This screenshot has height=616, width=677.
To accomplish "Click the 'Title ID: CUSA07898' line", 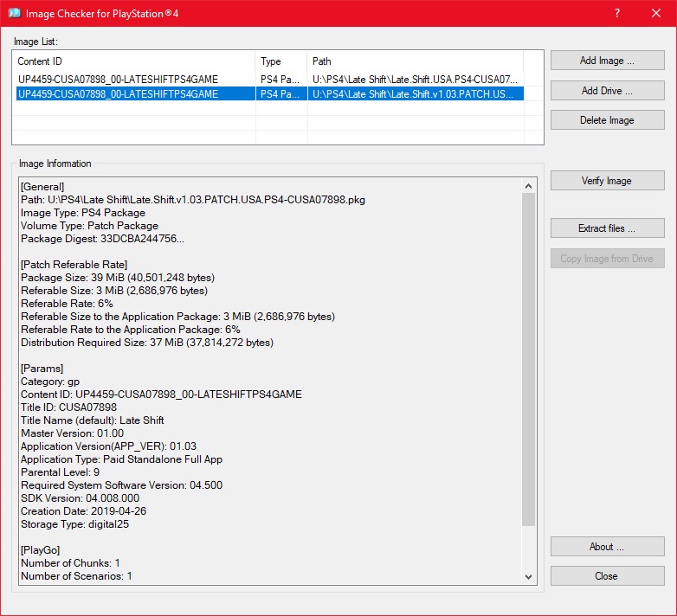I will [68, 407].
